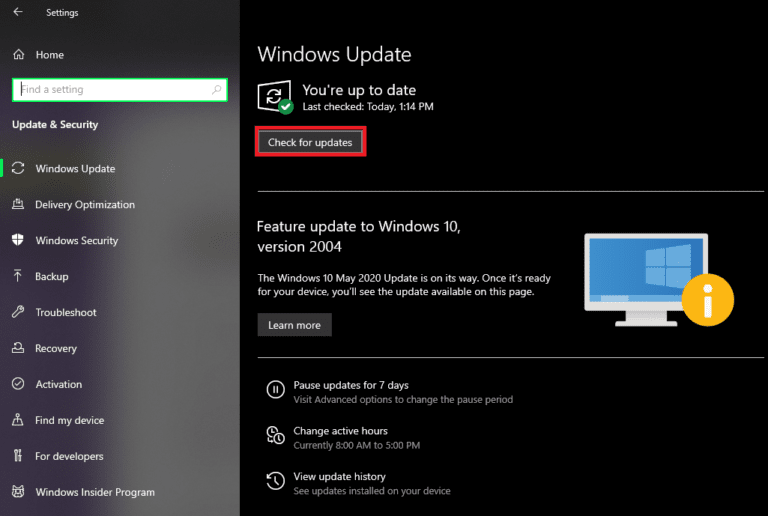Open the For developers page
Image resolution: width=768 pixels, height=516 pixels.
pos(69,457)
